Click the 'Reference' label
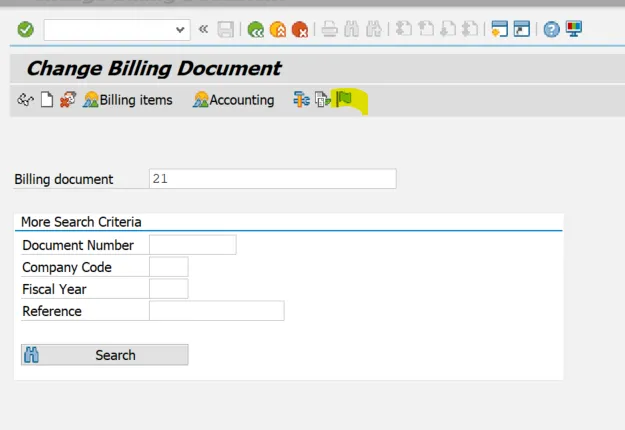The image size is (625, 430). (52, 311)
